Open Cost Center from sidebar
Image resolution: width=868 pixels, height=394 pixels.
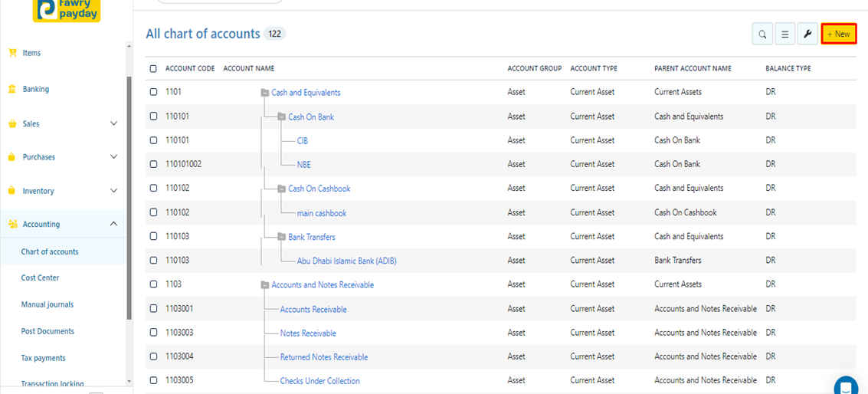click(40, 278)
